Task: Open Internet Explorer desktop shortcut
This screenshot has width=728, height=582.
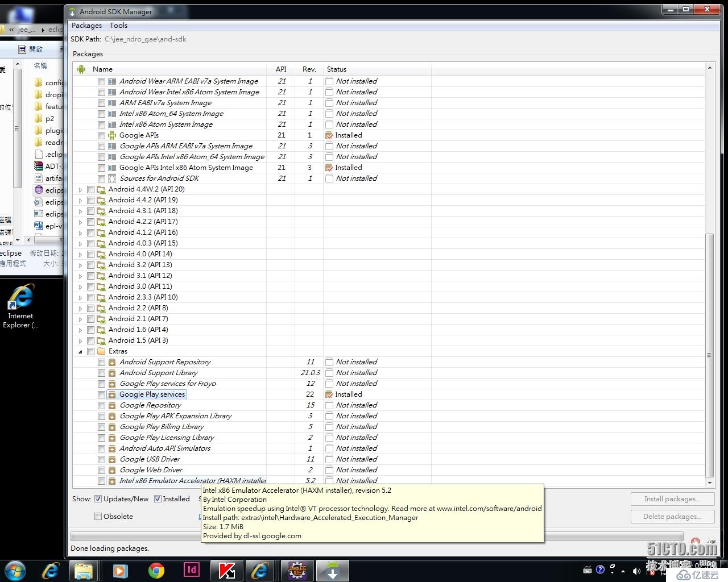Action: (20, 306)
